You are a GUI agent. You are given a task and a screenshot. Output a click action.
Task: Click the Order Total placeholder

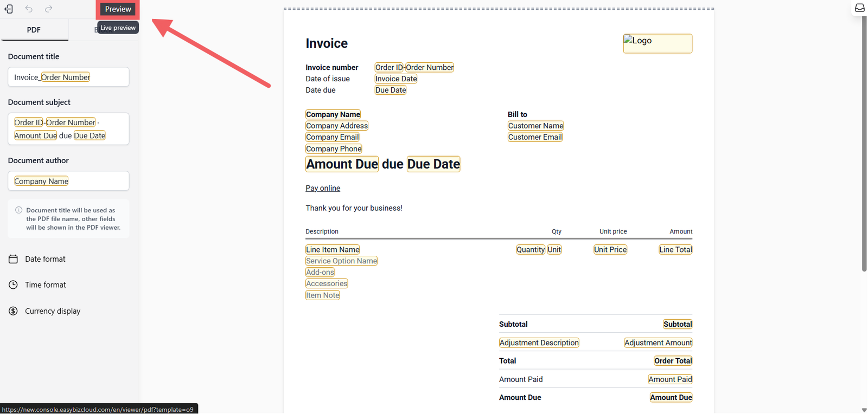pos(673,361)
